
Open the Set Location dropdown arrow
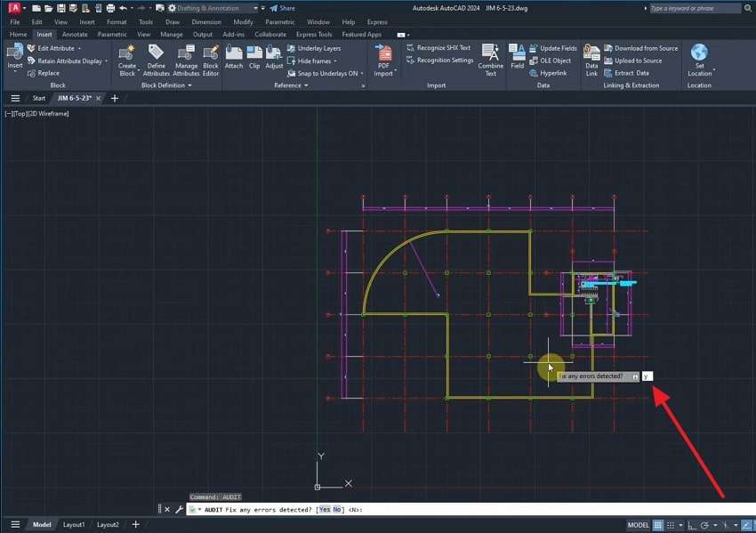pos(713,71)
